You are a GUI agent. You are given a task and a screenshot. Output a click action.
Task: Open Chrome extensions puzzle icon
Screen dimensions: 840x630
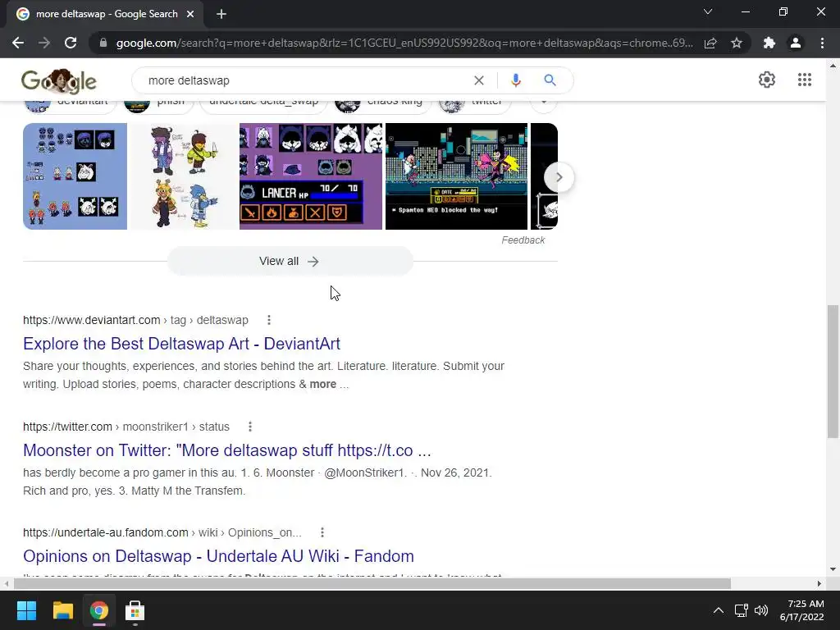pyautogui.click(x=769, y=43)
